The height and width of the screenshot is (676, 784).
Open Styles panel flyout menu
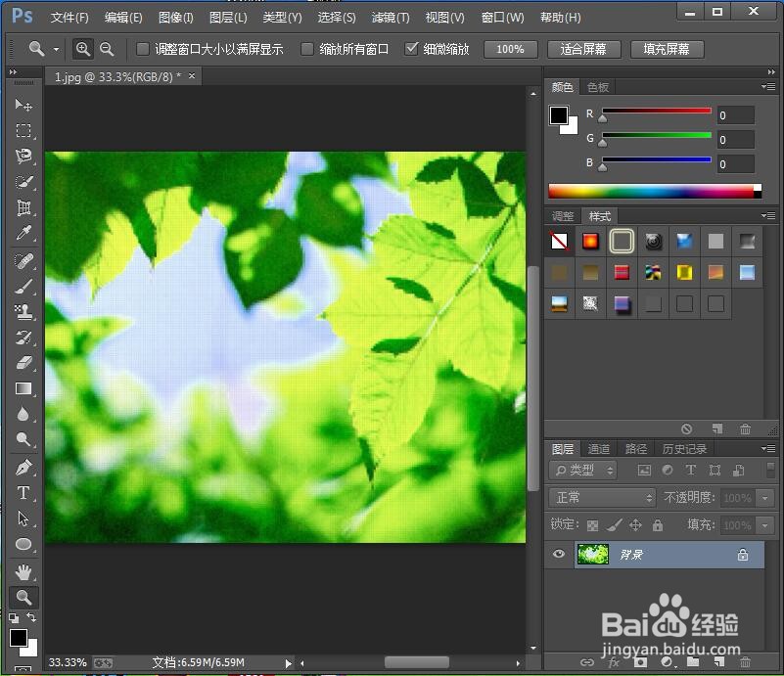[768, 216]
